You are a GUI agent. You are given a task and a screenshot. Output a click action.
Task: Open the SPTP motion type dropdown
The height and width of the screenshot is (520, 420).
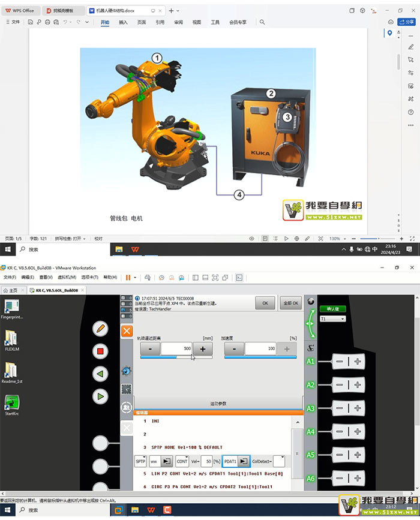(x=140, y=461)
